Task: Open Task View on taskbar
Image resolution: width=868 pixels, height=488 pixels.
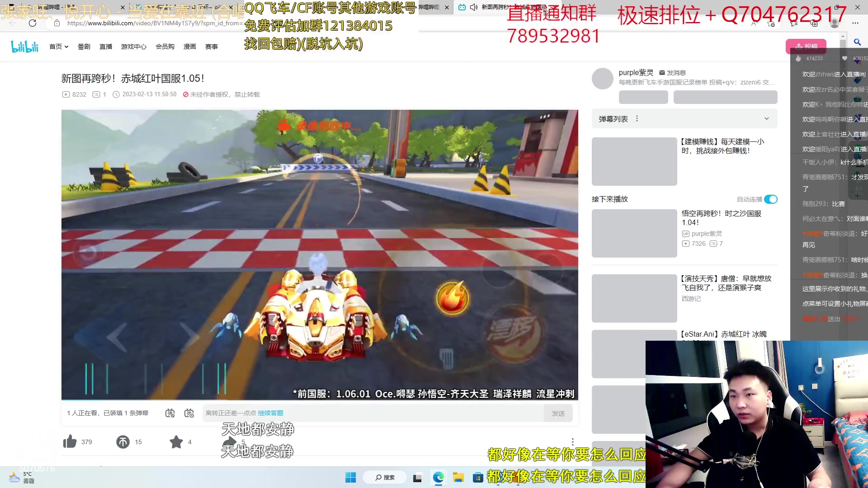Action: 417,478
